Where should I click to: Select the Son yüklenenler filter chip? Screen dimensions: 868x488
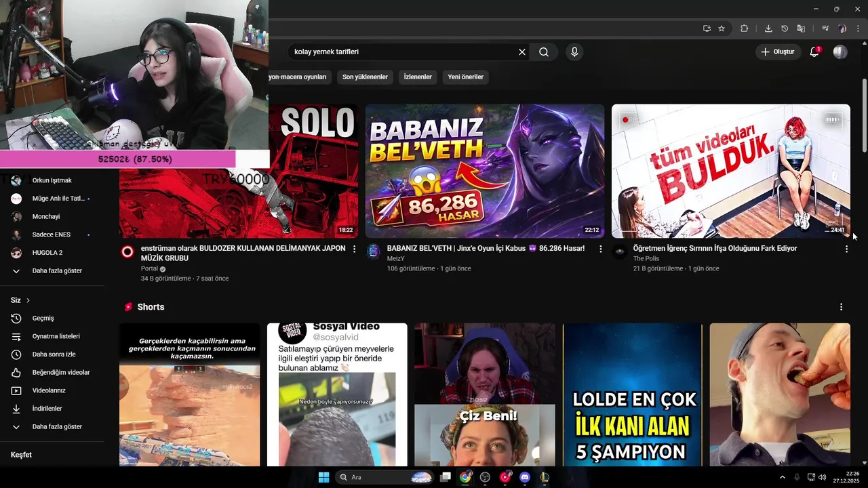(365, 77)
